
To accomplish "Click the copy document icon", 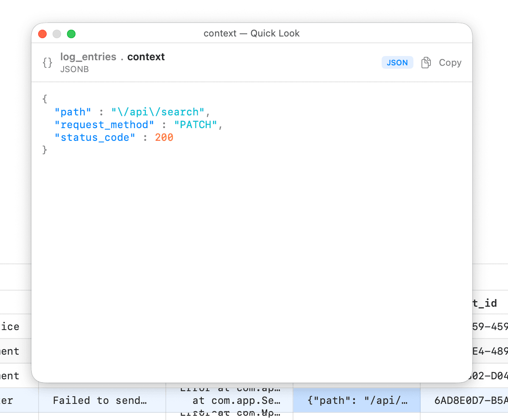I will point(426,63).
